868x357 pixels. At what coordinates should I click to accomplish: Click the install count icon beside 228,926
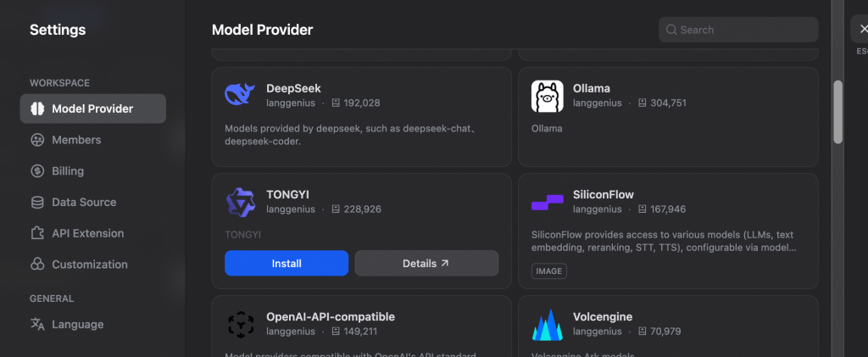coord(336,209)
